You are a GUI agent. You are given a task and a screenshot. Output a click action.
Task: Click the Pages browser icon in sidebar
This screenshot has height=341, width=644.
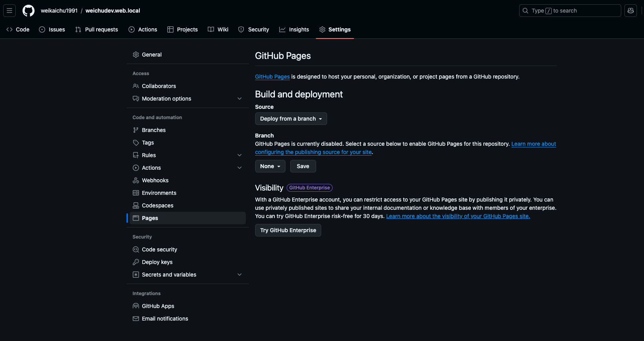136,218
